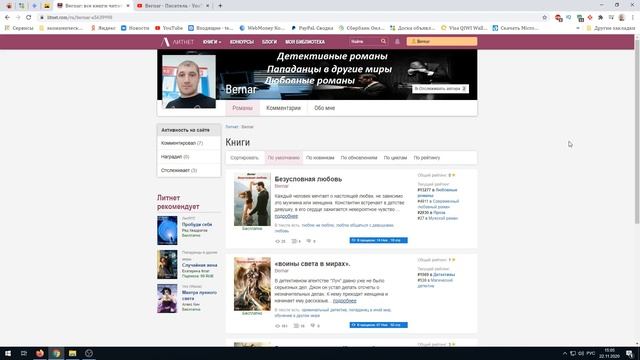Viewport: 640px width, 360px height.
Task: Select the Романы profile tab
Action: 242,108
